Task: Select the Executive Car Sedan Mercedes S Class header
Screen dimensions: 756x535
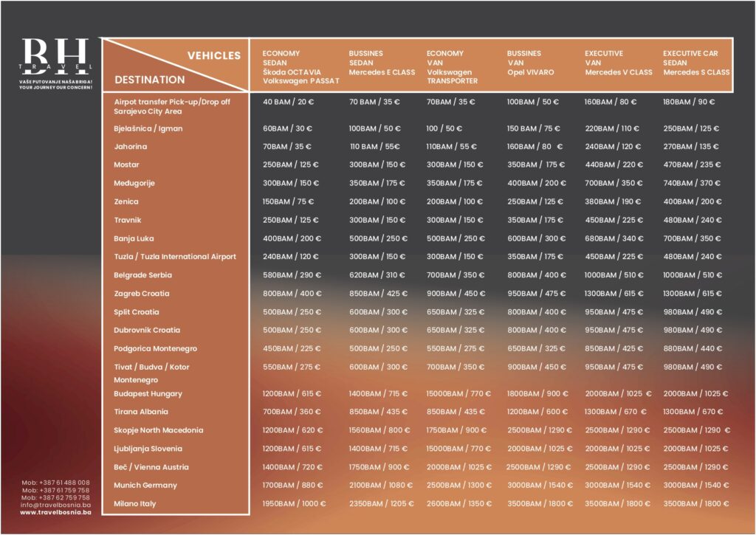Action: tap(695, 63)
